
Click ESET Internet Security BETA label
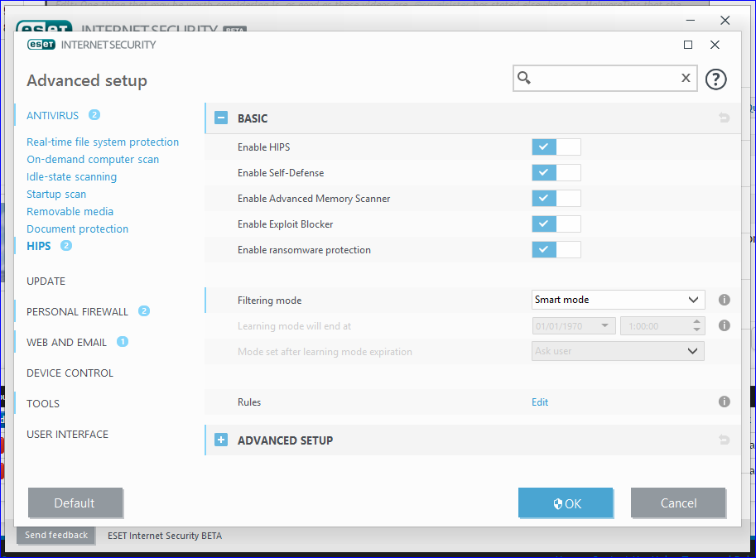click(165, 536)
